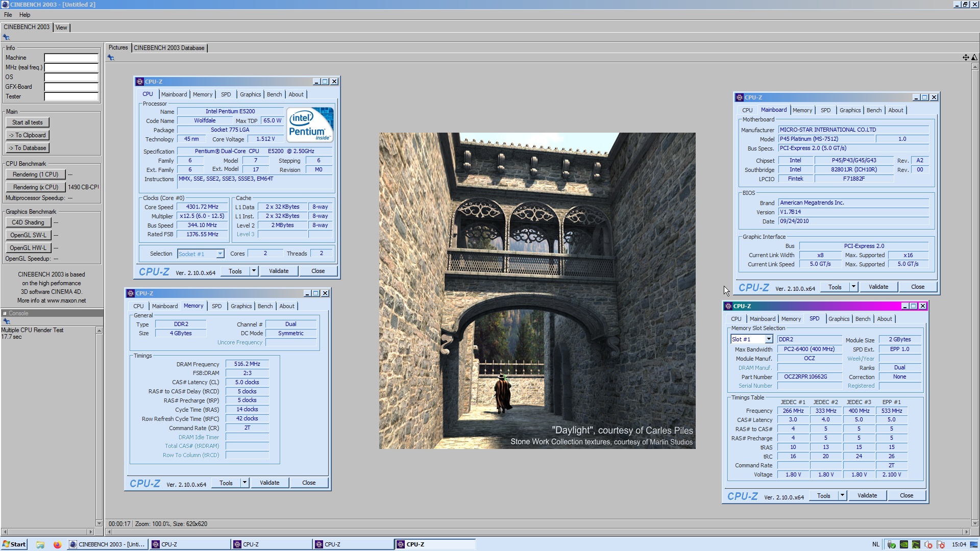The height and width of the screenshot is (551, 980).
Task: Launch Firefox from quick launch
Action: click(x=57, y=544)
